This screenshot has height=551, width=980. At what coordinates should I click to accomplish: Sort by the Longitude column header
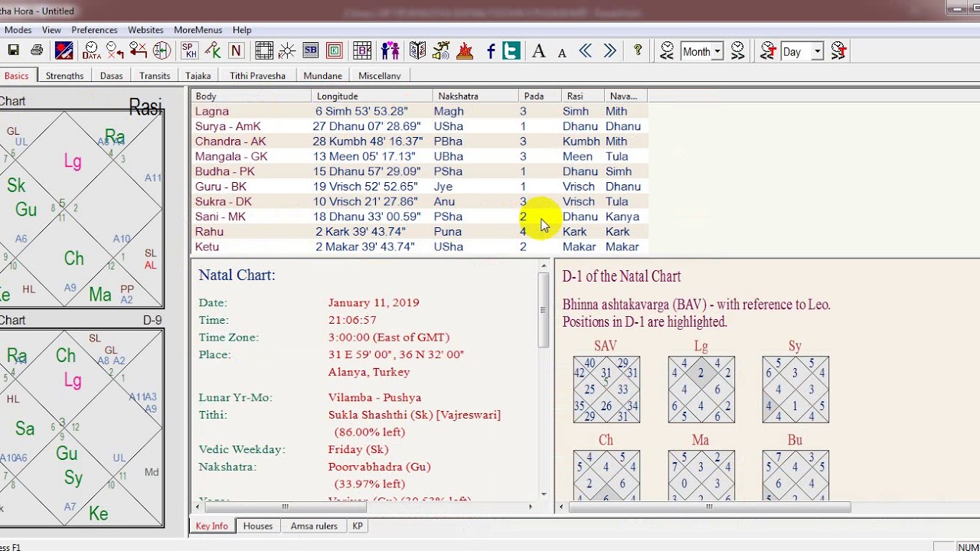(x=372, y=96)
